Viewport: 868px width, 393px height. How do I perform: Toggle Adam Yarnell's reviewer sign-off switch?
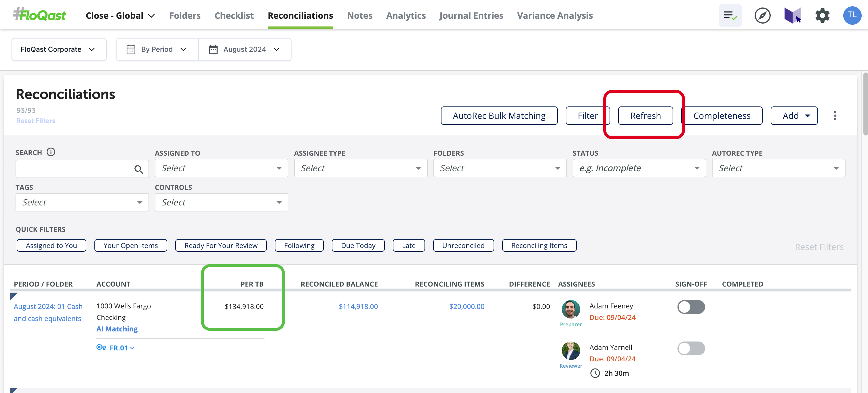[x=691, y=348]
